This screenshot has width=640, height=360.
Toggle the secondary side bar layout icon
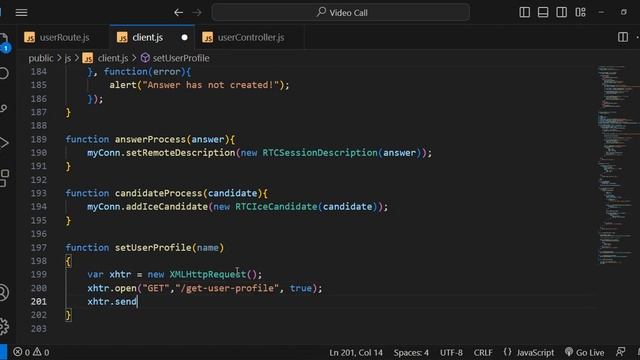(562, 12)
